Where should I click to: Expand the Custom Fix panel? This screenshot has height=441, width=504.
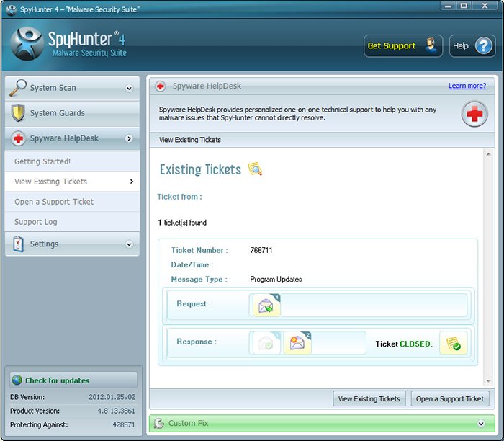coord(480,423)
